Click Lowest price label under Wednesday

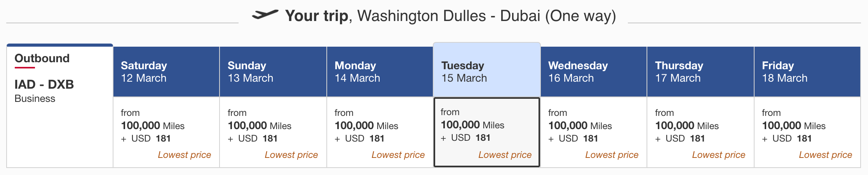click(612, 155)
